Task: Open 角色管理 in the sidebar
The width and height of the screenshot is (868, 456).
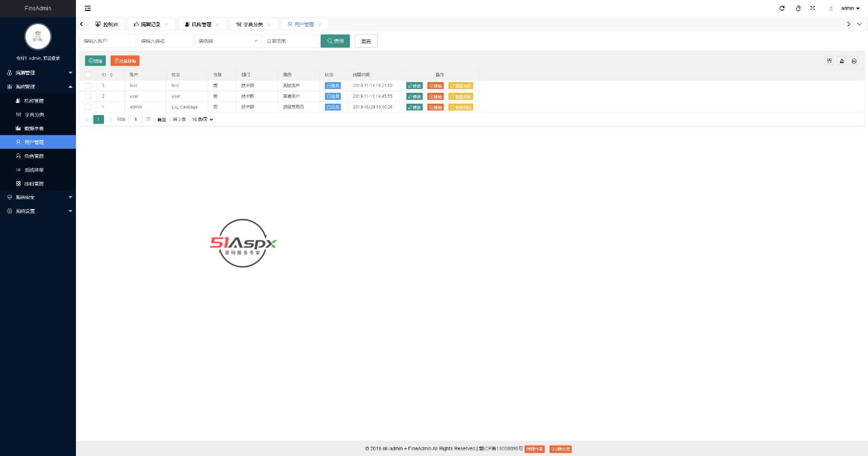Action: (38, 156)
